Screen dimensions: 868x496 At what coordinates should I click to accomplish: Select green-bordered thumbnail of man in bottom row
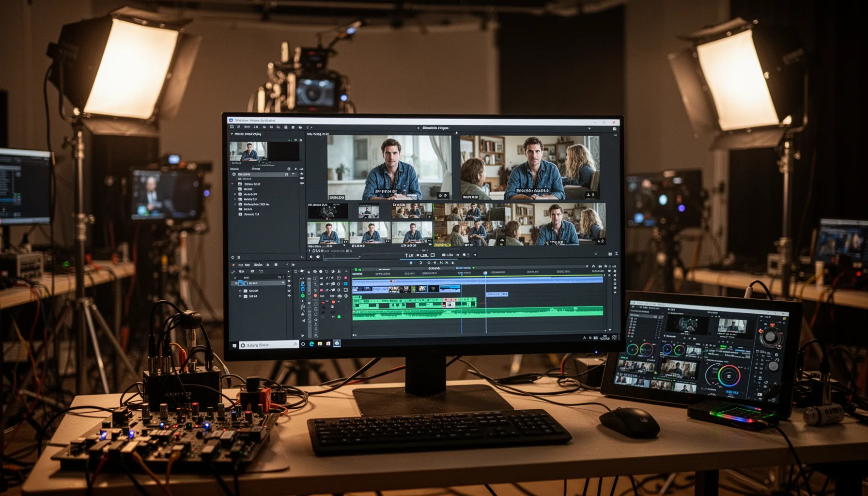point(328,233)
